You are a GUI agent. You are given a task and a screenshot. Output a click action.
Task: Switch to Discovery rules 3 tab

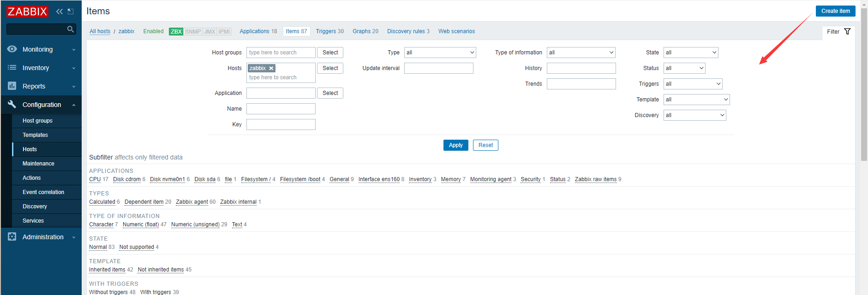coord(408,31)
